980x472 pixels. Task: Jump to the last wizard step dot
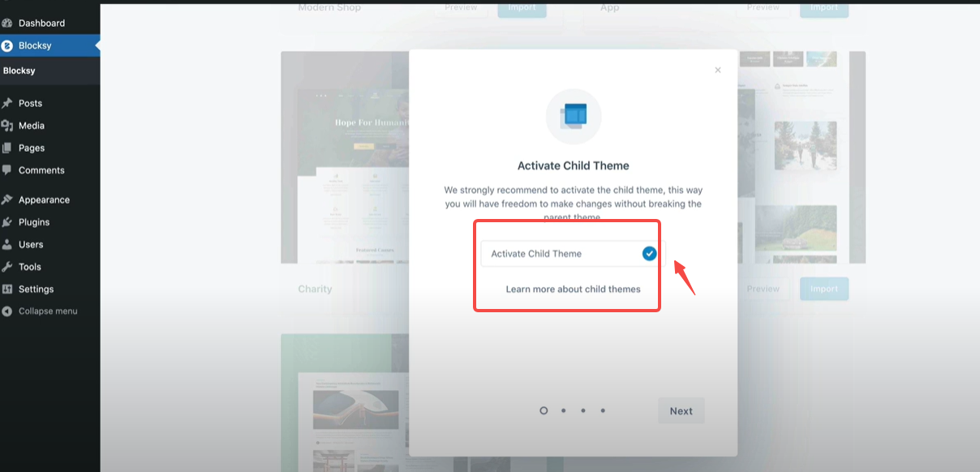[x=603, y=410]
